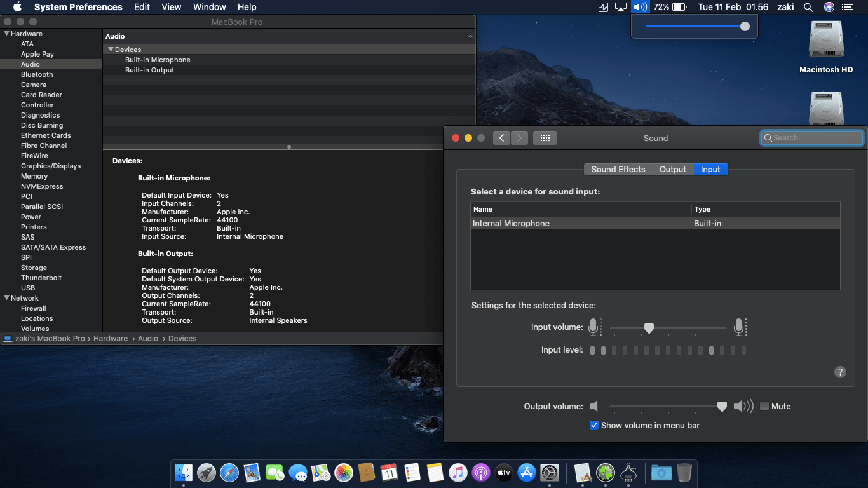Launch Photos from the Dock

click(344, 473)
